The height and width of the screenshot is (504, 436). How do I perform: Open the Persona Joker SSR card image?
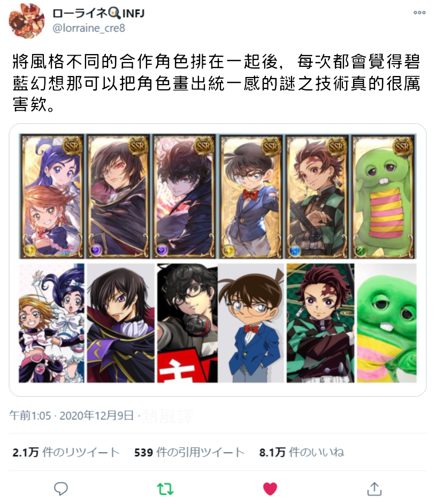(x=184, y=196)
